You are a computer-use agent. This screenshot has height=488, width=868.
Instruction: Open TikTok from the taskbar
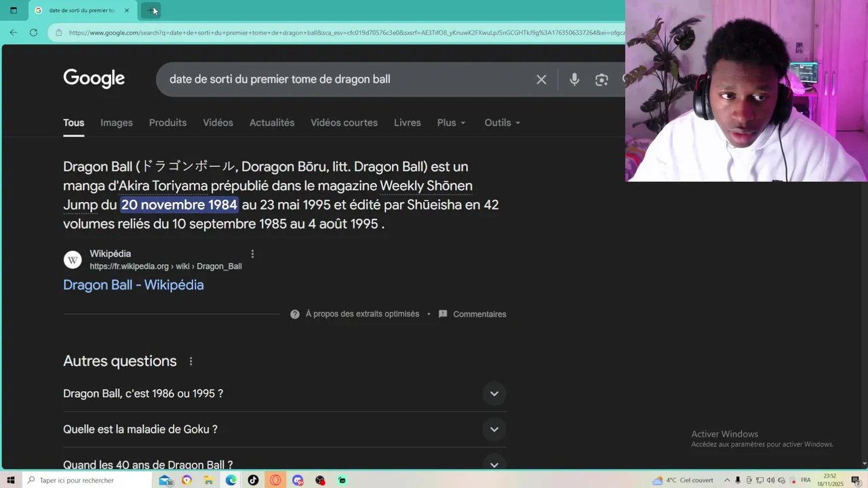253,480
